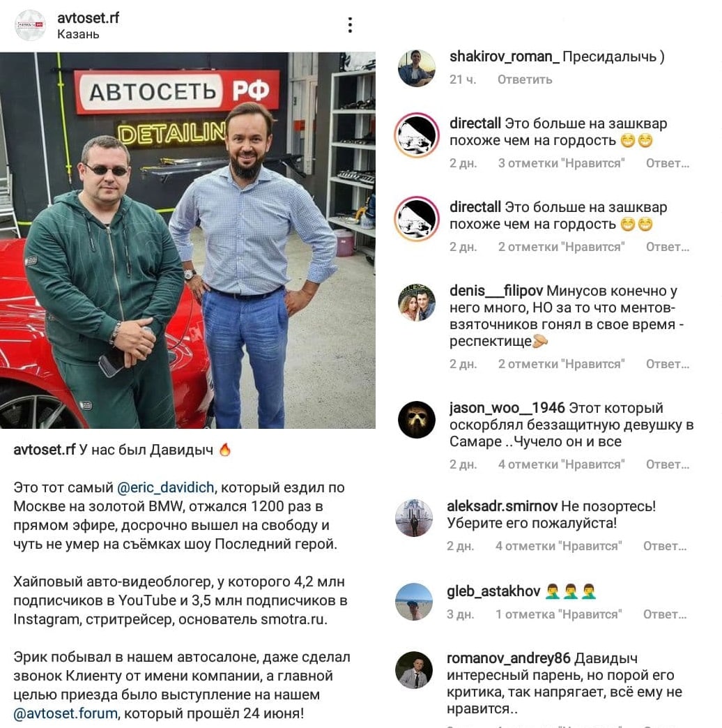
Task: Open the post photo of two men
Action: [x=187, y=240]
